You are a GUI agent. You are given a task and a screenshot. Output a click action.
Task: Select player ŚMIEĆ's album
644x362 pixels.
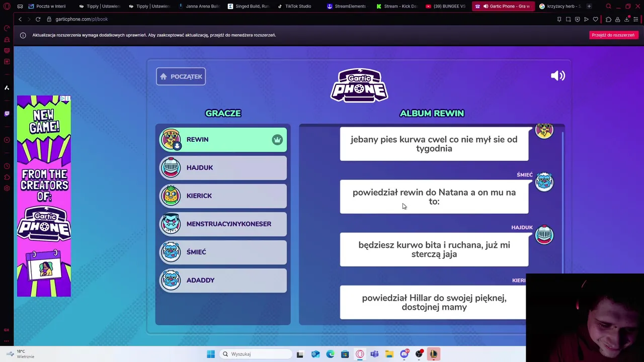tap(223, 252)
